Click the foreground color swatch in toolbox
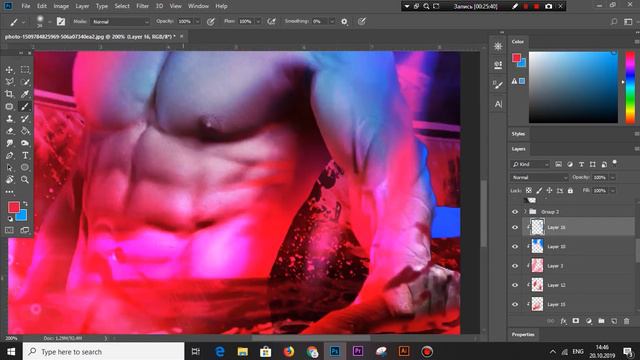Screen dimensions: 640x360 [x=13, y=207]
